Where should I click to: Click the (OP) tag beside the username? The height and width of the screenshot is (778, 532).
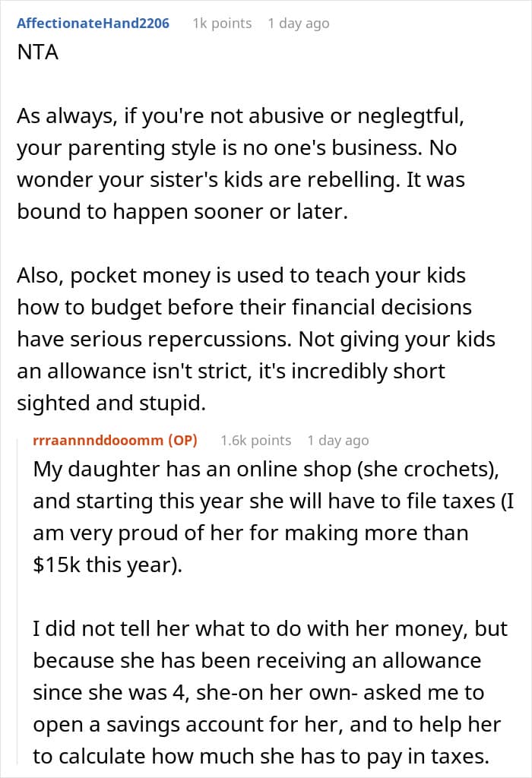(183, 441)
